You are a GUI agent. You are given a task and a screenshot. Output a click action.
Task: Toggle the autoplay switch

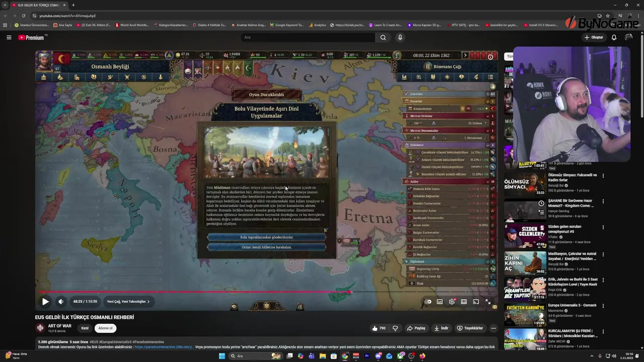coord(429,302)
